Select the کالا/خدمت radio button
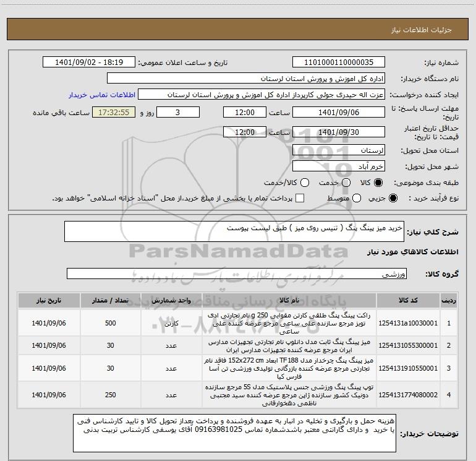 click(x=305, y=183)
